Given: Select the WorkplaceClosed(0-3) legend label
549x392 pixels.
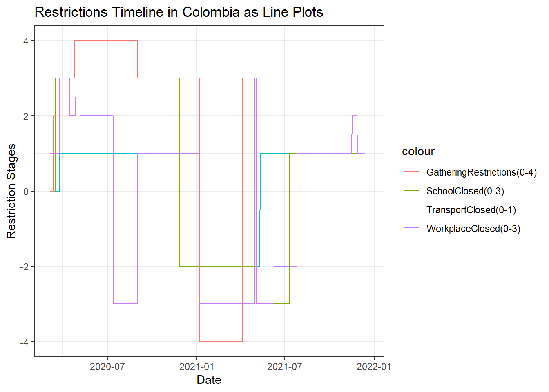Looking at the screenshot, I should (x=473, y=229).
